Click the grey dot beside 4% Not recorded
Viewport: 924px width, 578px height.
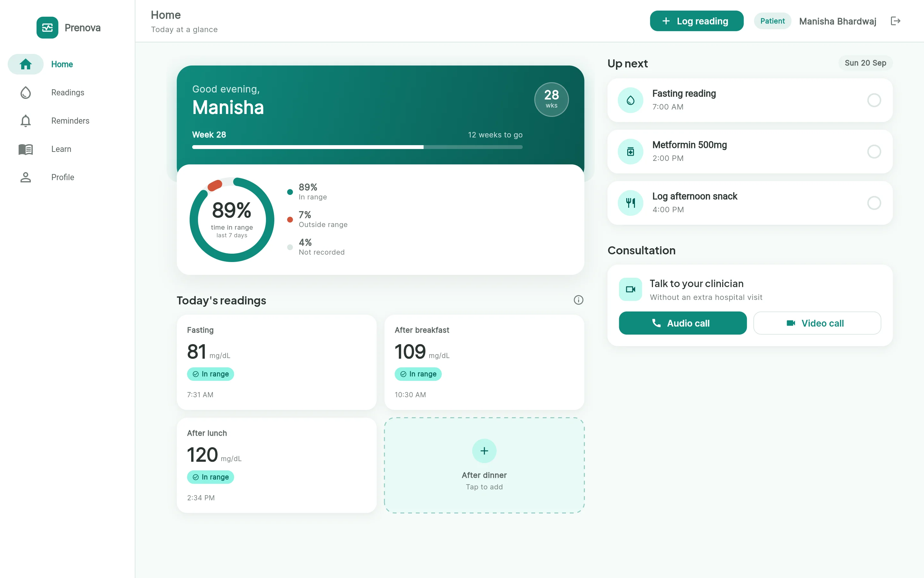tap(290, 247)
